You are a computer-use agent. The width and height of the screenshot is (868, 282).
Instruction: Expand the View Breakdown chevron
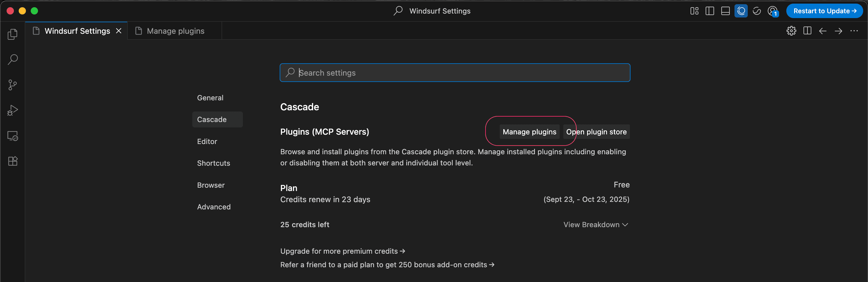(x=625, y=224)
